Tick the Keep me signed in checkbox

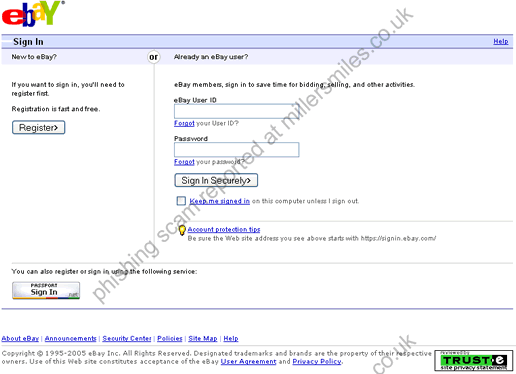point(181,201)
